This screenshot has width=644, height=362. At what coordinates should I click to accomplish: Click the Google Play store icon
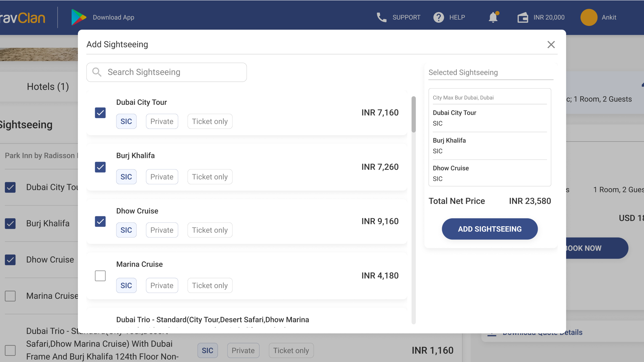click(79, 17)
